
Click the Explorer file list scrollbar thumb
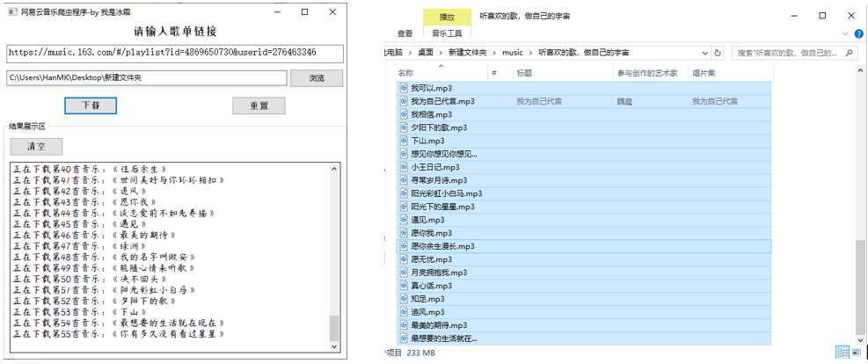860,287
